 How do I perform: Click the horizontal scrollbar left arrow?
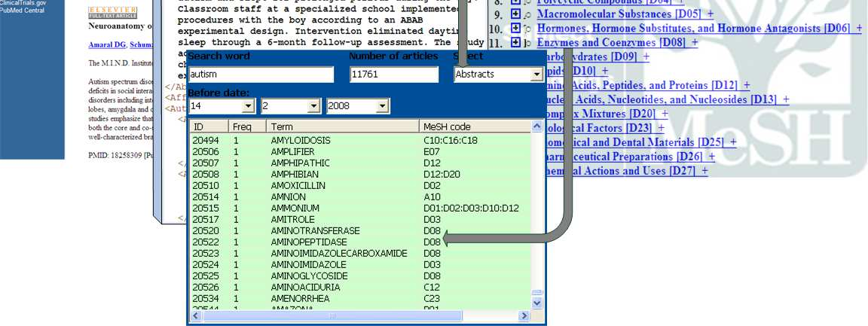point(195,315)
